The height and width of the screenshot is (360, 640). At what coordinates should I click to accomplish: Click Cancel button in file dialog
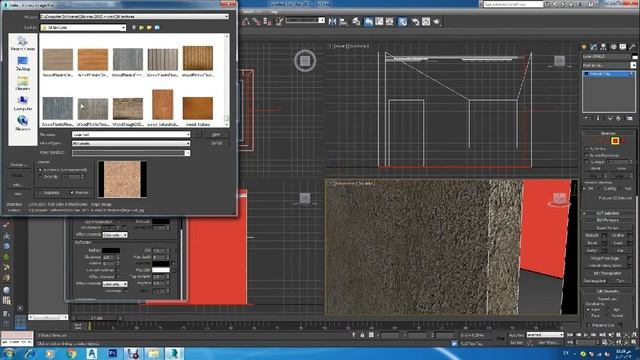click(x=216, y=143)
